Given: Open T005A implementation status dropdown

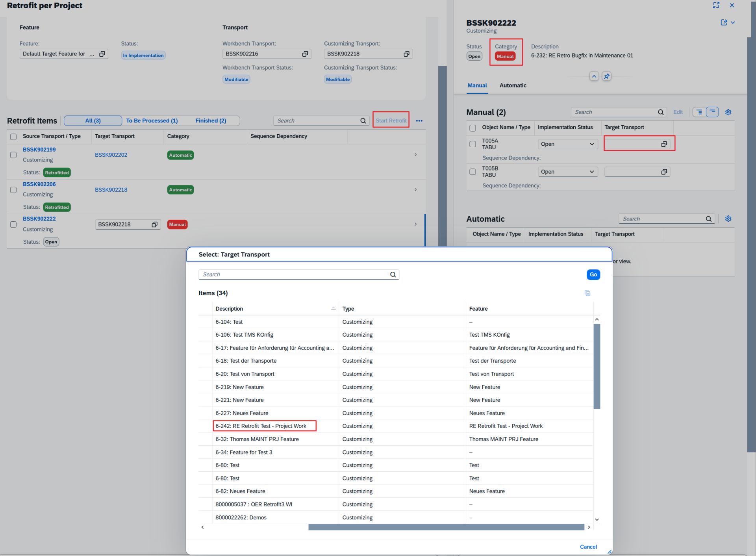Looking at the screenshot, I should click(567, 144).
